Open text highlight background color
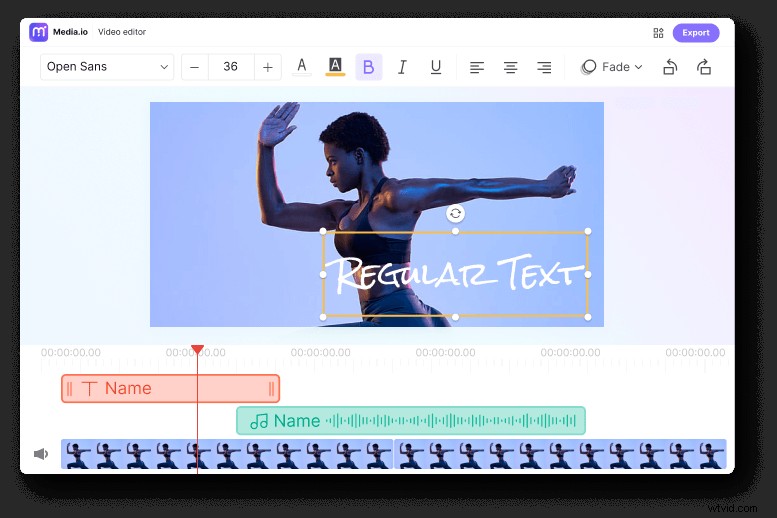777x518 pixels. [x=335, y=67]
